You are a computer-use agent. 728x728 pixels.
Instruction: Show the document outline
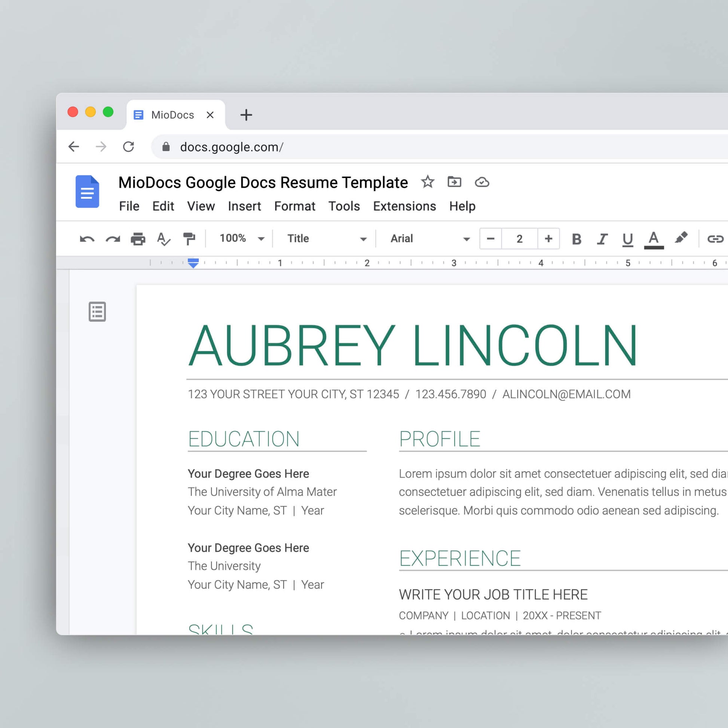(97, 312)
